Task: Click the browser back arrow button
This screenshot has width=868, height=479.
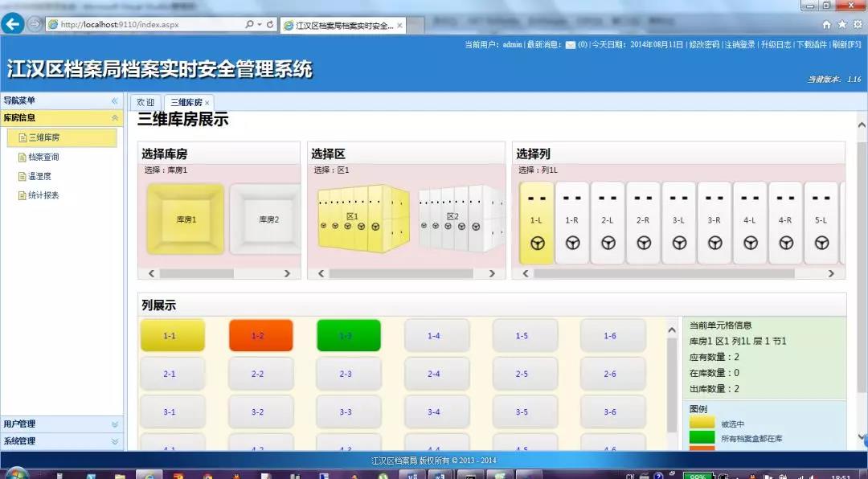Action: tap(13, 24)
